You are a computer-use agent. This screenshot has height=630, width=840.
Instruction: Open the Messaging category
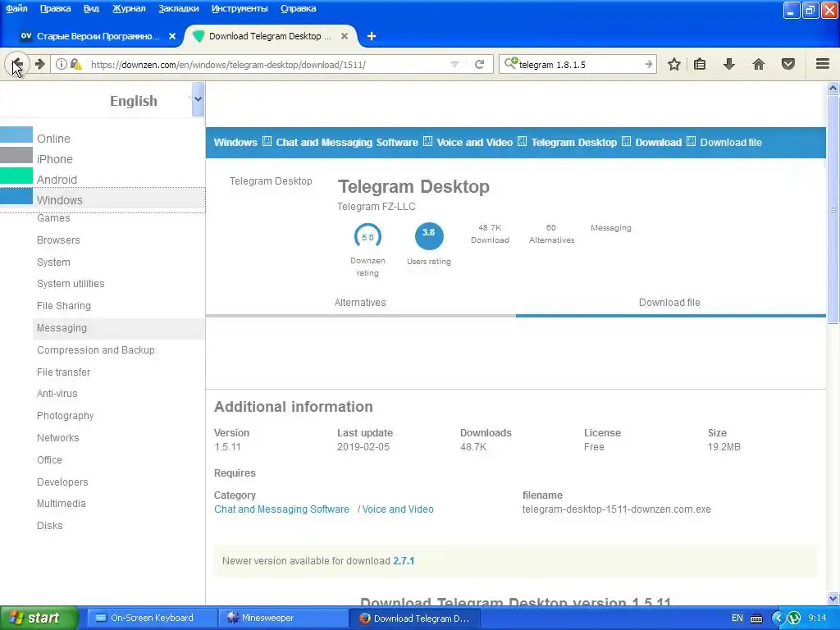point(62,328)
